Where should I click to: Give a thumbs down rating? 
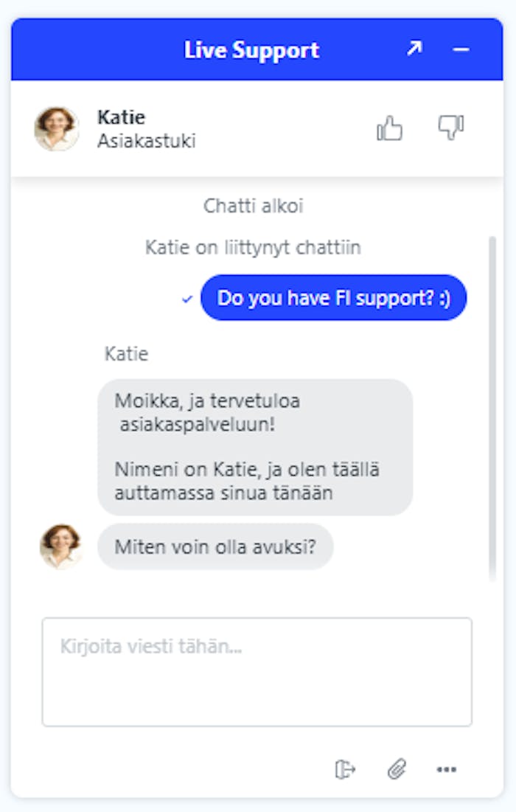point(450,128)
